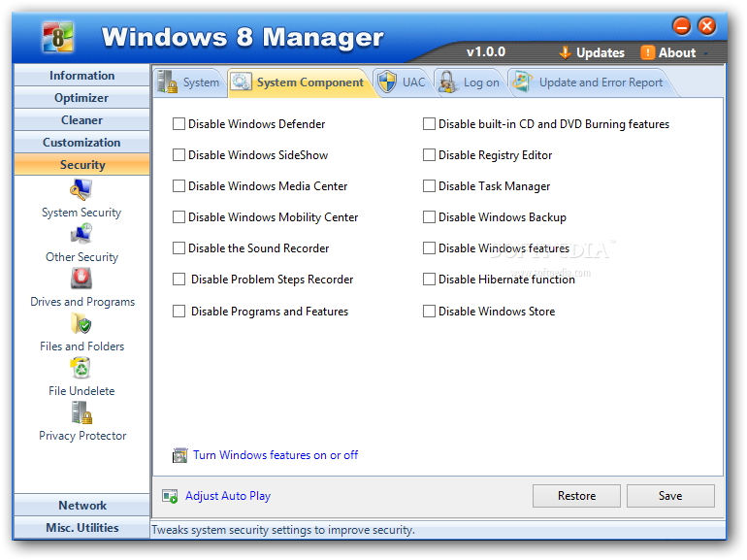The width and height of the screenshot is (747, 560).
Task: Click the Windows 8 Manager logo icon
Action: pyautogui.click(x=57, y=37)
